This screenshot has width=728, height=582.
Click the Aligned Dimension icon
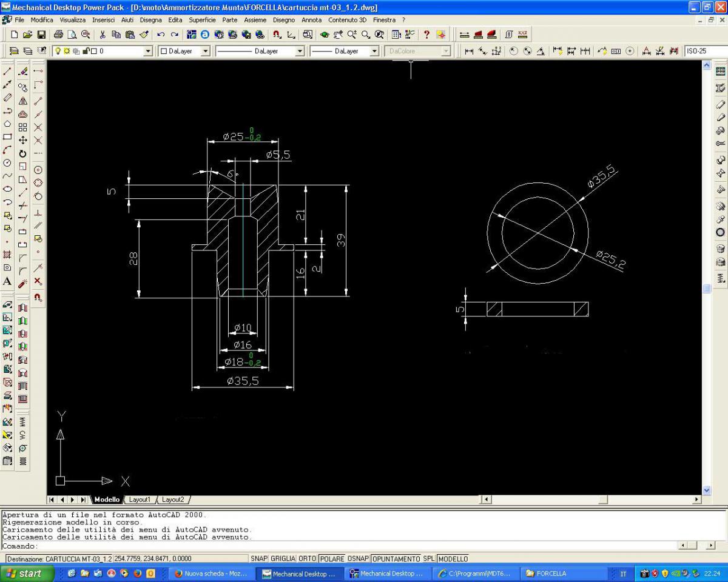(x=483, y=52)
